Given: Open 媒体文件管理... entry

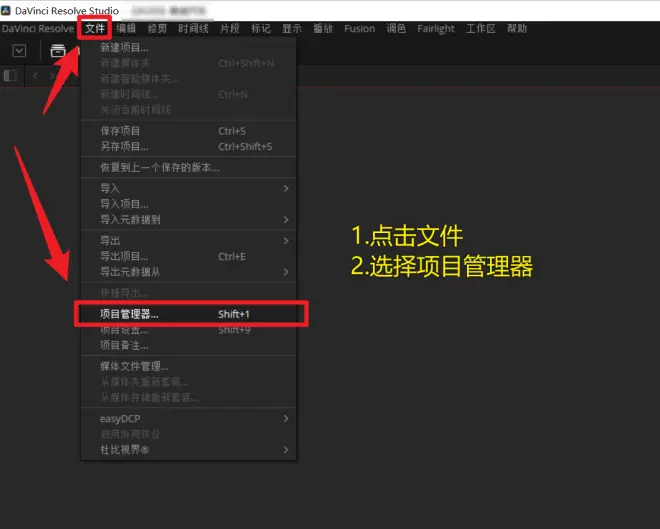Looking at the screenshot, I should point(188,367).
